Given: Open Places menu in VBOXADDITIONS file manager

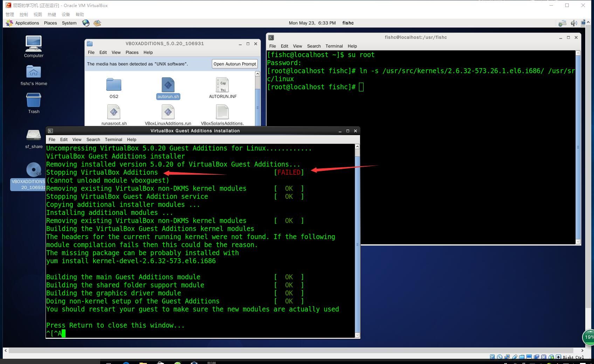Looking at the screenshot, I should (x=132, y=52).
